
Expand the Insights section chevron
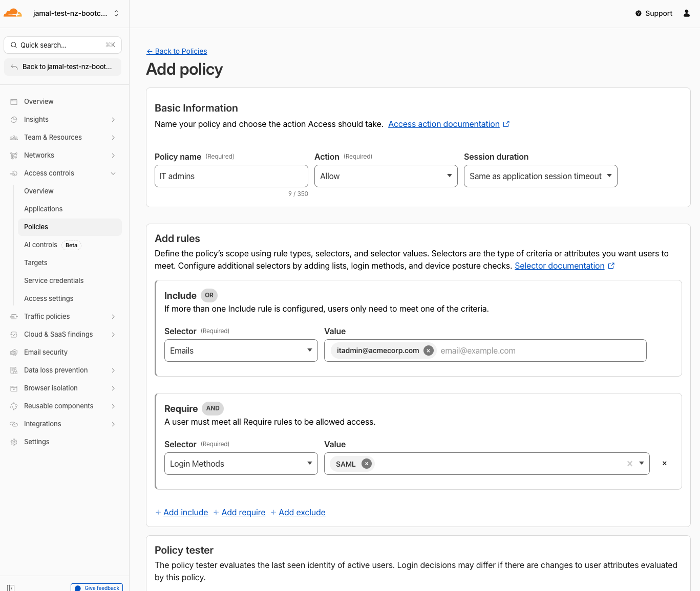(113, 120)
